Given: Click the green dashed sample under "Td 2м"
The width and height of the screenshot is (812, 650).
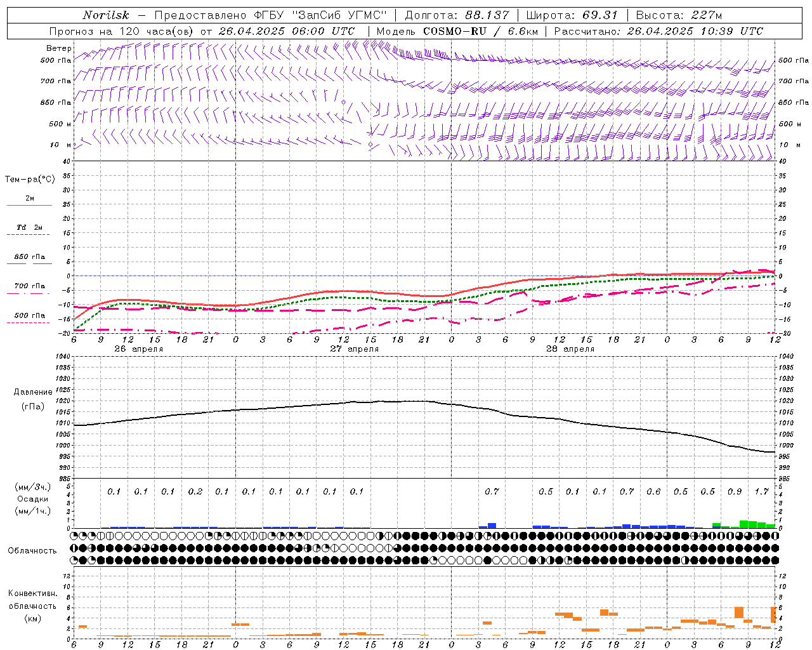Looking at the screenshot, I should 28,235.
